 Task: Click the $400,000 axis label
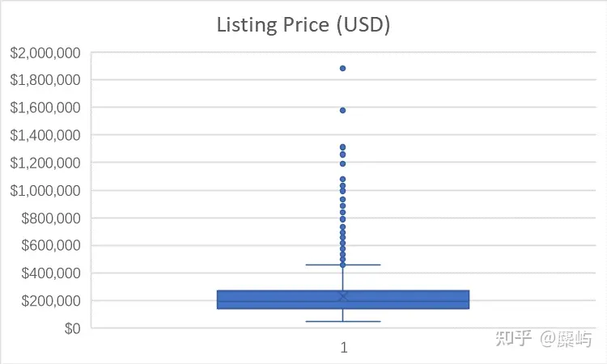tap(51, 273)
